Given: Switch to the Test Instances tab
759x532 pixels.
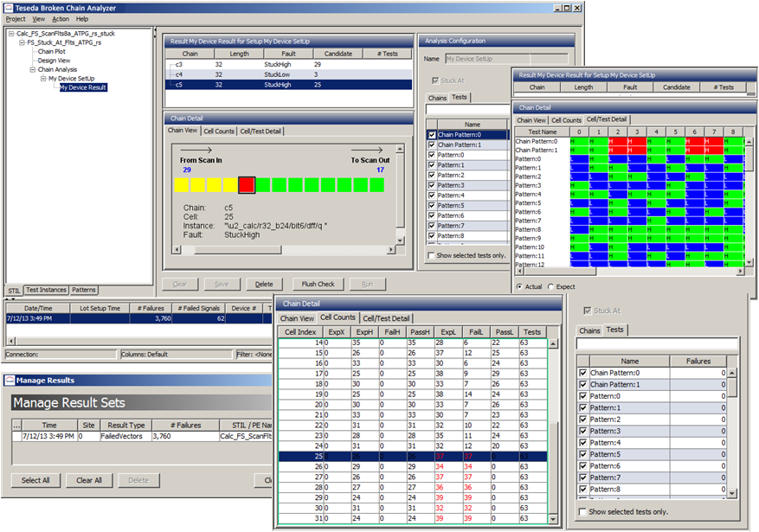Looking at the screenshot, I should coord(46,290).
